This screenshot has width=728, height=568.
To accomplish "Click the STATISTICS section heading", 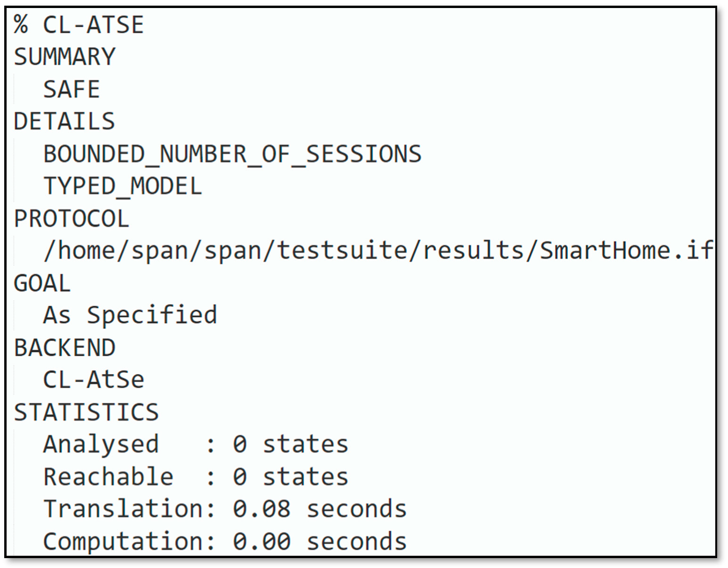I will pos(87,412).
